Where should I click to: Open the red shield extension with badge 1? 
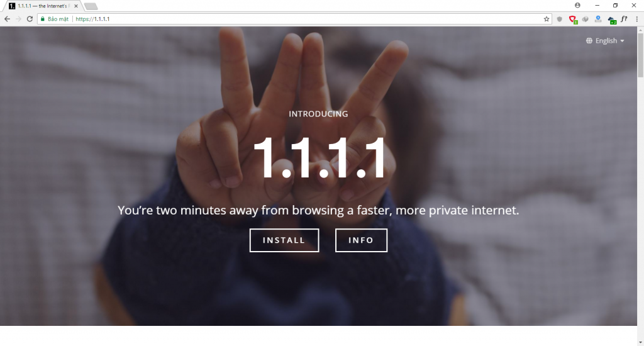click(572, 20)
